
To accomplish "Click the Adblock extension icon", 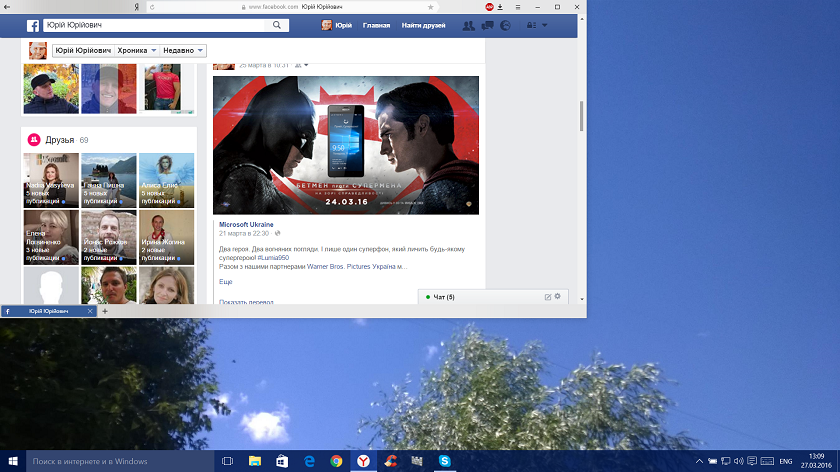I will pos(489,7).
